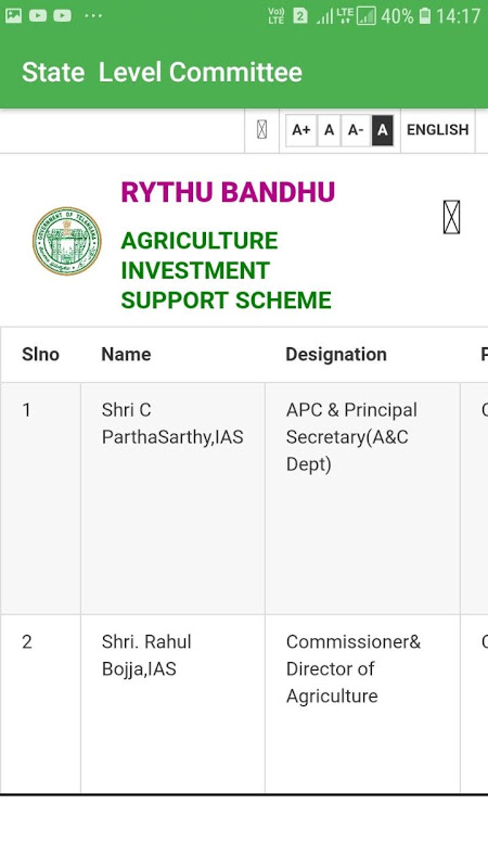Select row for Shri. Rahul Bojja,IAS
The width and height of the screenshot is (488, 868).
[146, 655]
